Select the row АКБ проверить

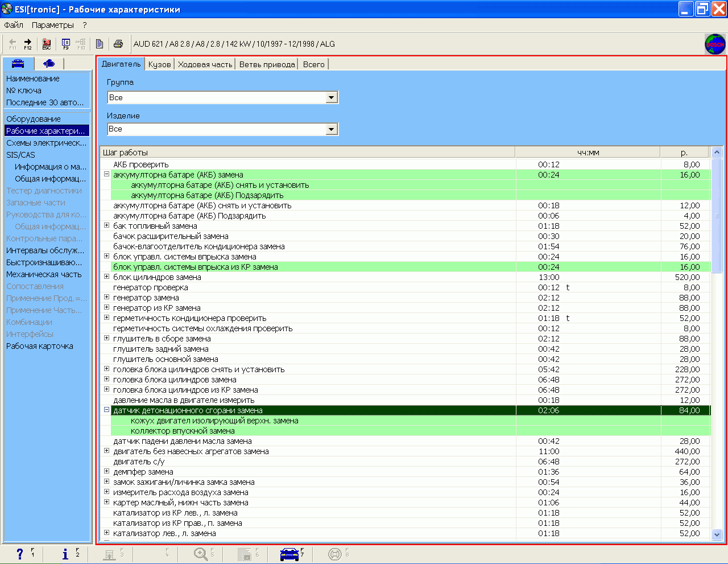point(406,164)
